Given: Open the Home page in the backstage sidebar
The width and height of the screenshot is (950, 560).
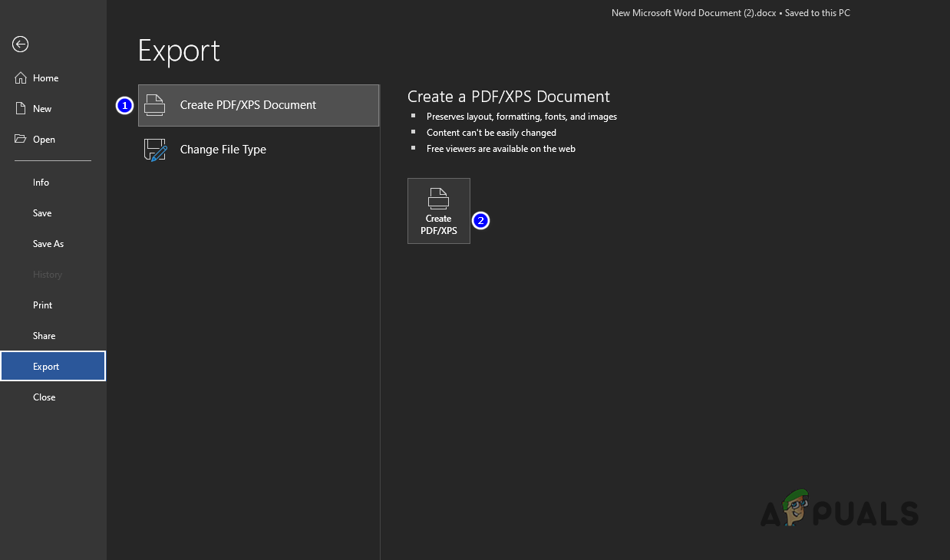Looking at the screenshot, I should (53, 78).
